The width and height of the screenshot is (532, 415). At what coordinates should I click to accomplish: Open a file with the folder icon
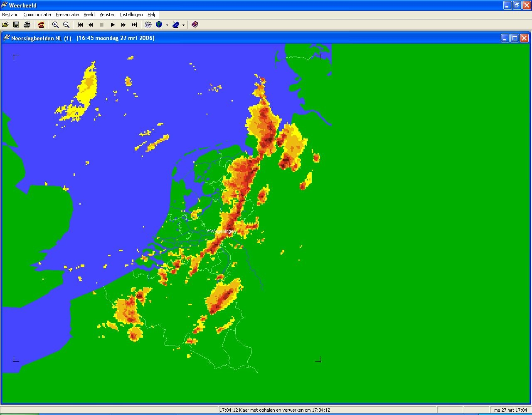point(5,25)
